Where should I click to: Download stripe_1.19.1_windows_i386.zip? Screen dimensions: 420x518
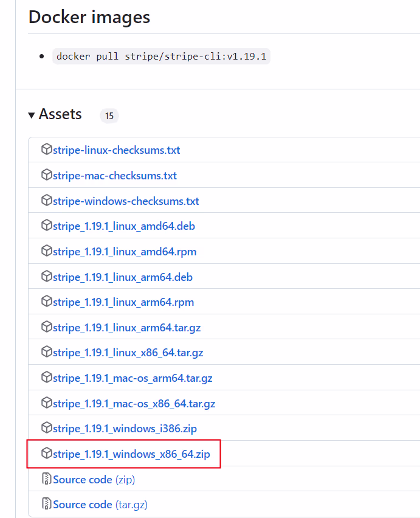click(125, 429)
